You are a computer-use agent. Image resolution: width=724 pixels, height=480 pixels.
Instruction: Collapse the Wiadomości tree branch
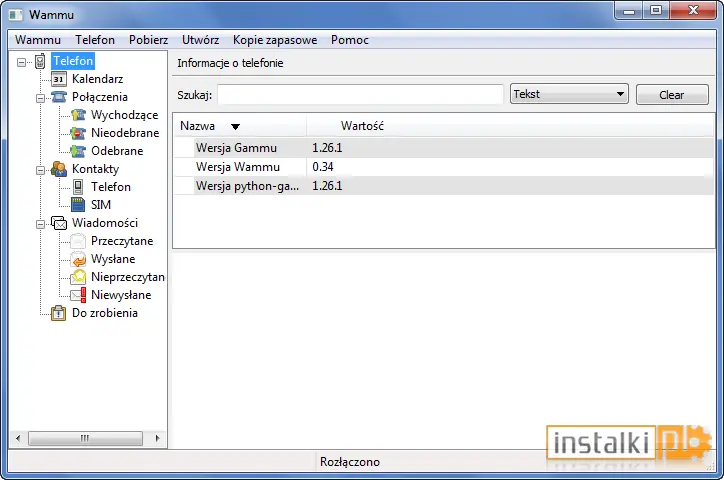tap(41, 224)
